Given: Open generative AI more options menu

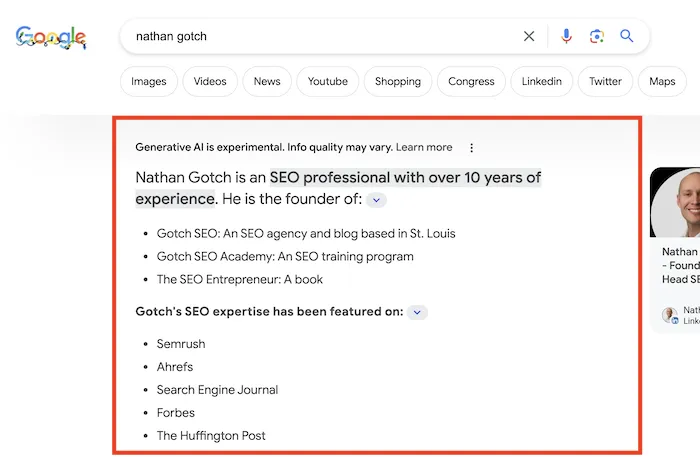Looking at the screenshot, I should click(x=472, y=148).
